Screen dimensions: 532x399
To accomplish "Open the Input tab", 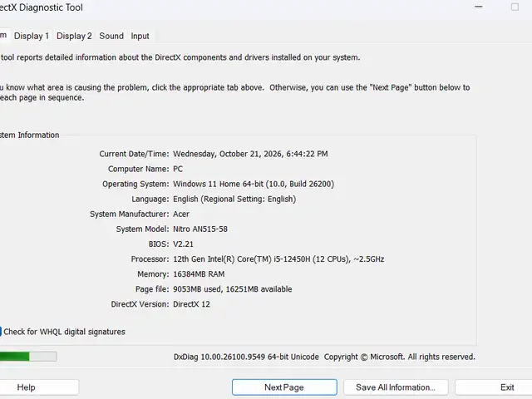I will [x=140, y=36].
